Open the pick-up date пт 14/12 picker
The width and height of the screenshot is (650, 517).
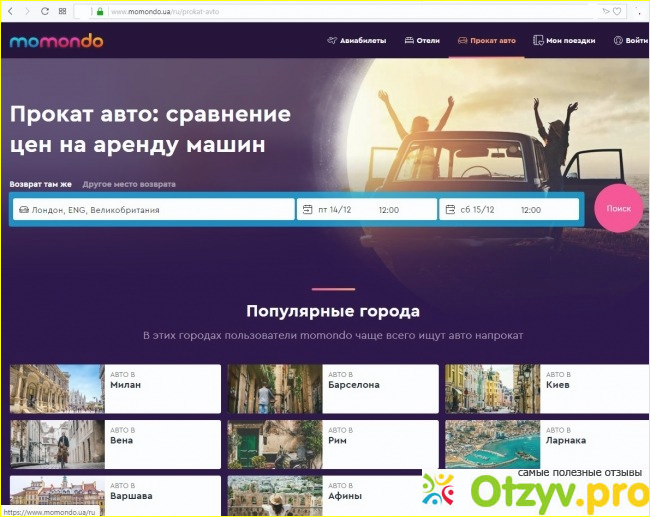(x=334, y=210)
